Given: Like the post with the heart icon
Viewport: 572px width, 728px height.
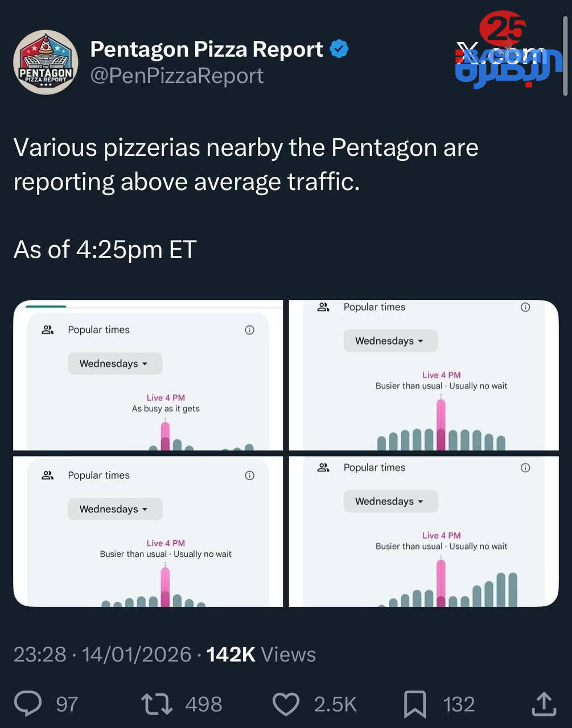Looking at the screenshot, I should pos(286,704).
